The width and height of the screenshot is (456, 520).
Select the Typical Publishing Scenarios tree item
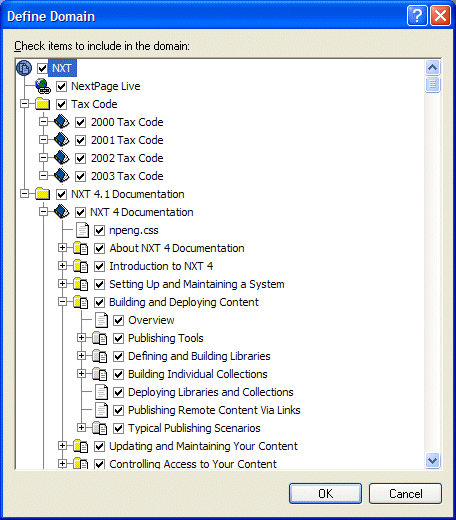[194, 428]
